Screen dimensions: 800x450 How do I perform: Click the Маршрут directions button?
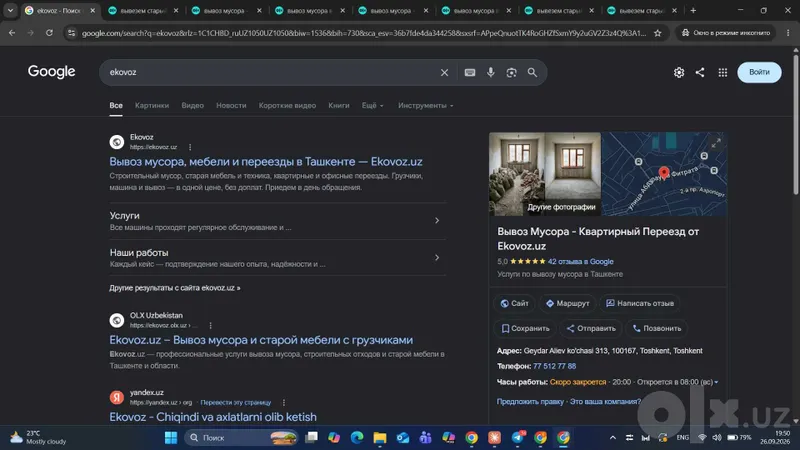coord(567,303)
